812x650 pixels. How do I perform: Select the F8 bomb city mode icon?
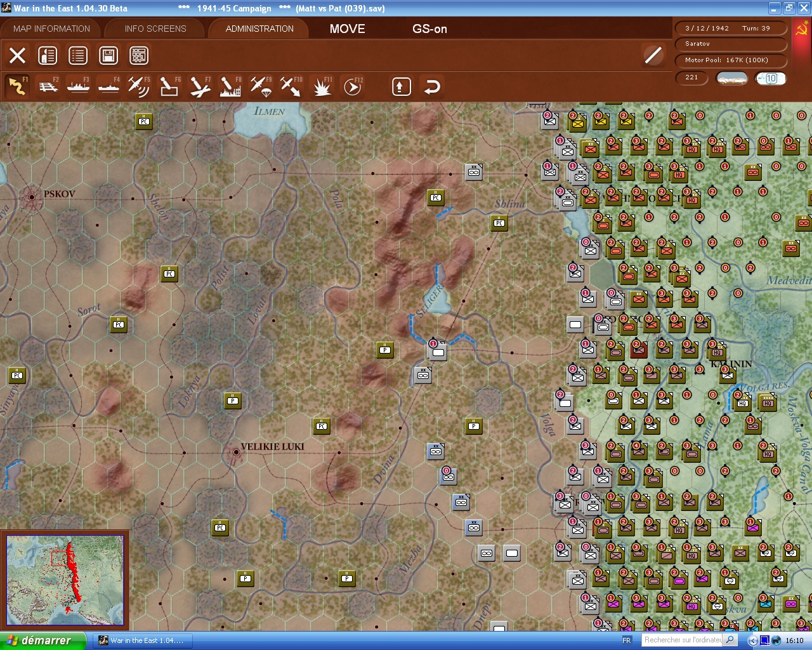coord(230,86)
